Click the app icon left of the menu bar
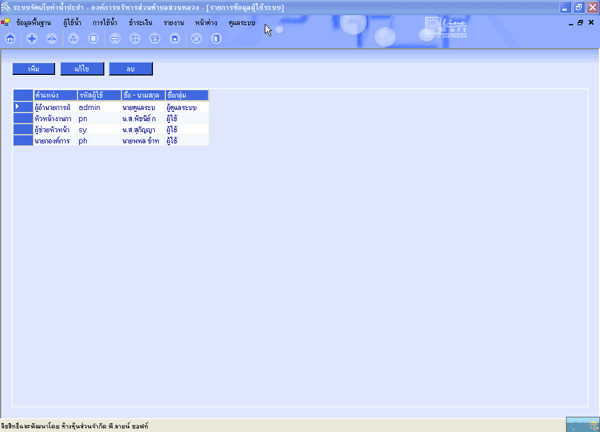The height and width of the screenshot is (432, 600). point(6,22)
